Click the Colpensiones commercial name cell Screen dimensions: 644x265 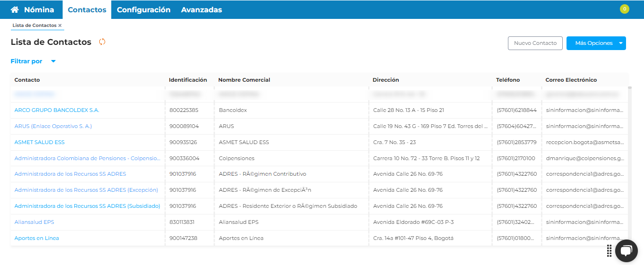(237, 158)
